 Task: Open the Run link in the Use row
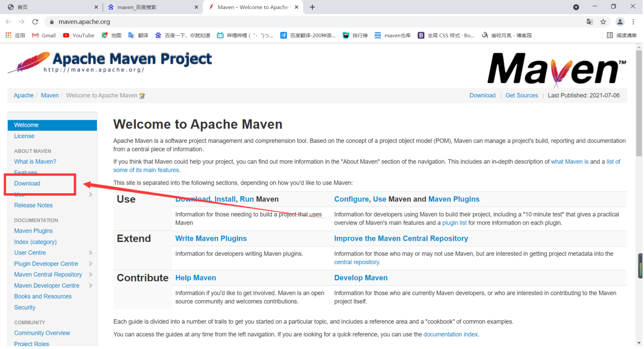pyautogui.click(x=247, y=199)
